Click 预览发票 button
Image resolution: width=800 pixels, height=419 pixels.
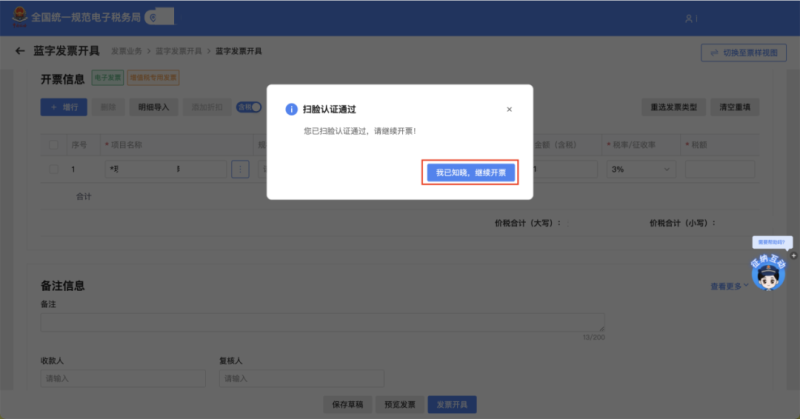(x=400, y=404)
